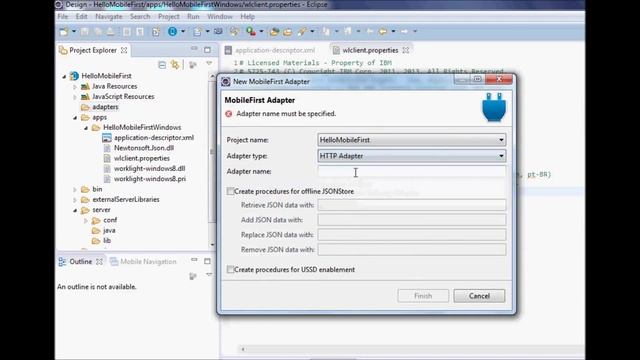Open Project Explorer View Menu triangle
The image size is (640, 360).
[209, 64]
